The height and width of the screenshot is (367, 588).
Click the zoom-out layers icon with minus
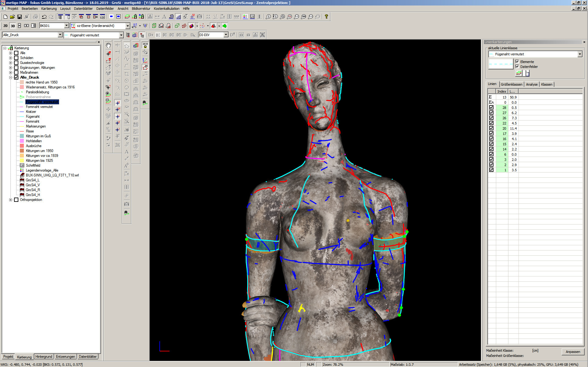point(108,101)
